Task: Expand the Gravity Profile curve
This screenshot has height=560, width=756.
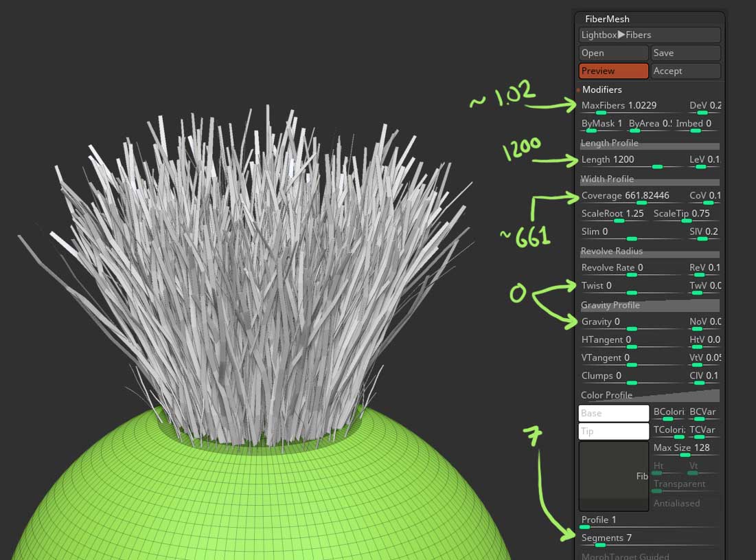Action: pos(650,305)
